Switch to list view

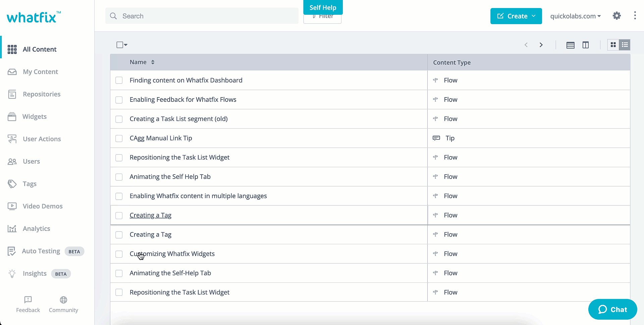[625, 45]
